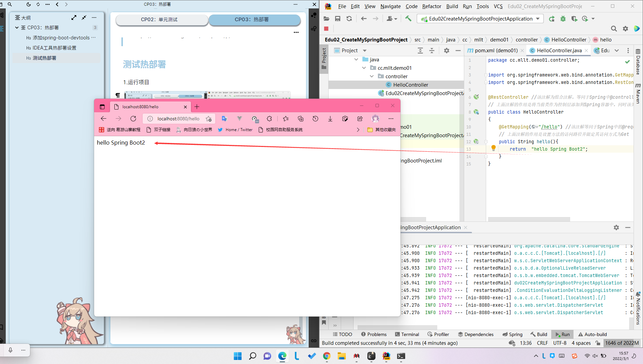
Task: Open new tab in browser
Action: pos(197,107)
